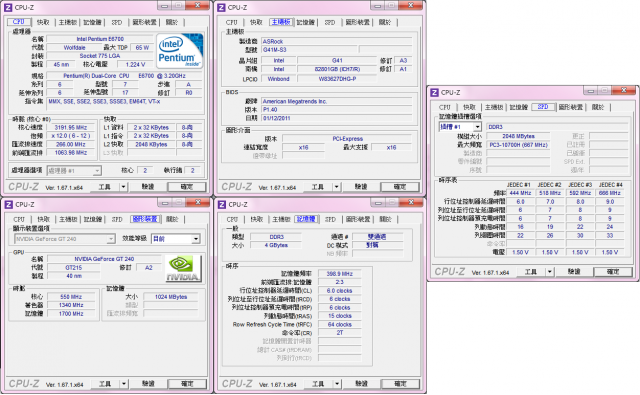Click the DRAM frequency 398.9 MHz field
Screen dimensions: 640x395
tap(340, 274)
